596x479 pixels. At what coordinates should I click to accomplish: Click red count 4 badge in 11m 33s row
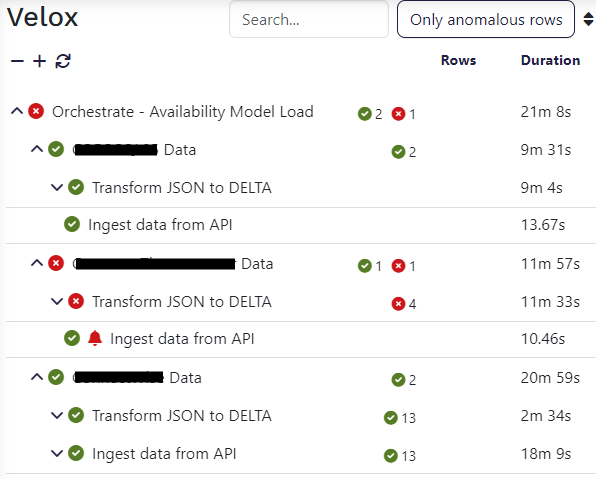tap(404, 304)
